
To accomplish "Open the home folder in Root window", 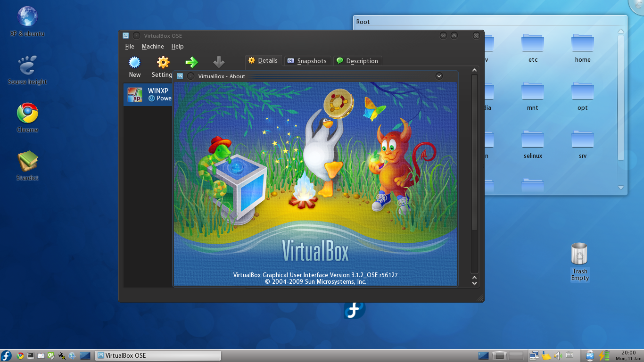I will coord(583,48).
